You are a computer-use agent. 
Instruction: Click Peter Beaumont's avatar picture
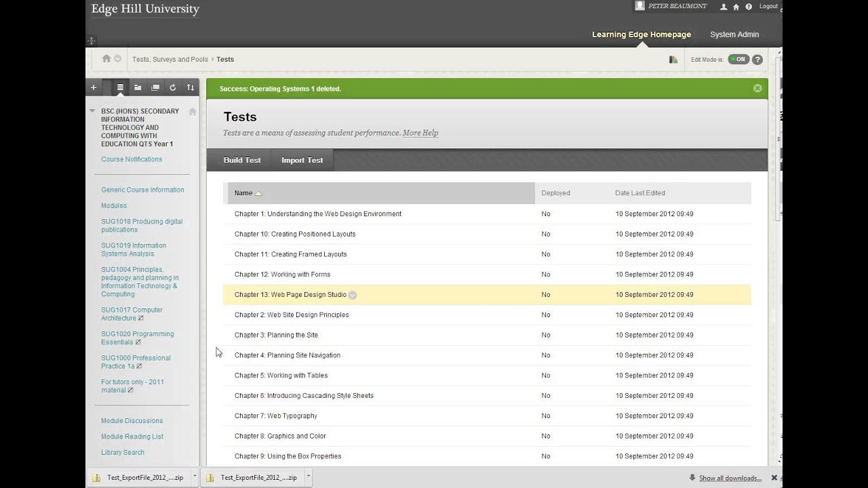tap(639, 5)
